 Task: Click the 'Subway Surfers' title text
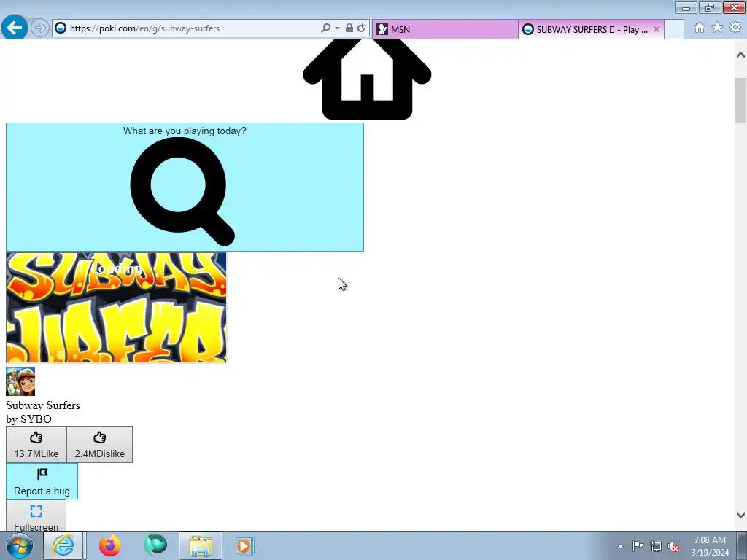[43, 405]
